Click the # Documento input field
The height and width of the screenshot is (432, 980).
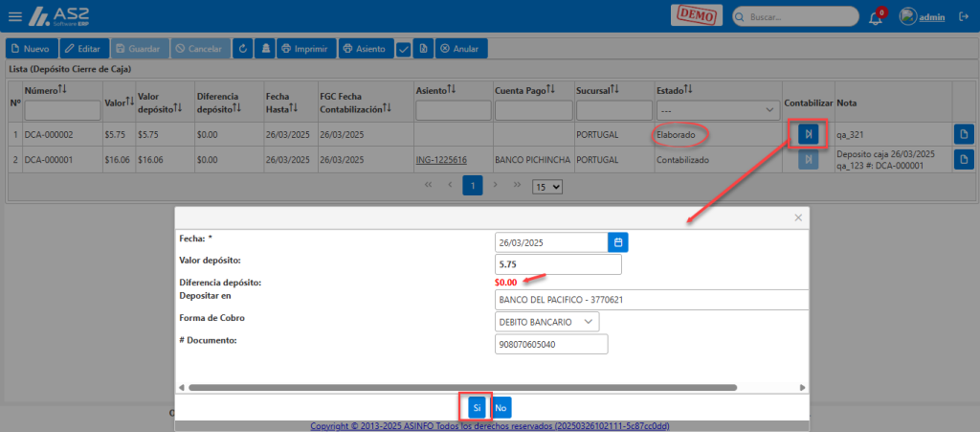tap(551, 344)
